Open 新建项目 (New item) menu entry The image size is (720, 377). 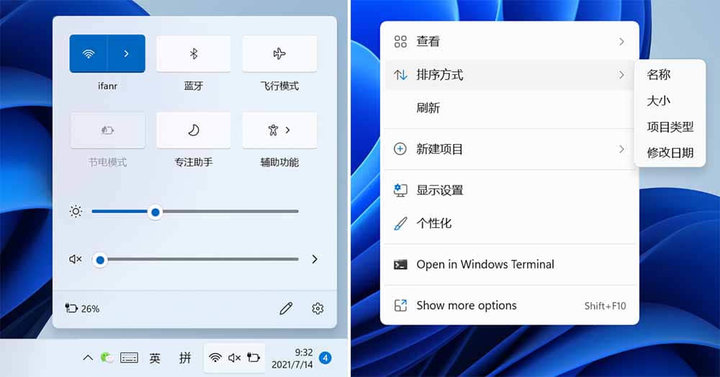click(x=510, y=149)
